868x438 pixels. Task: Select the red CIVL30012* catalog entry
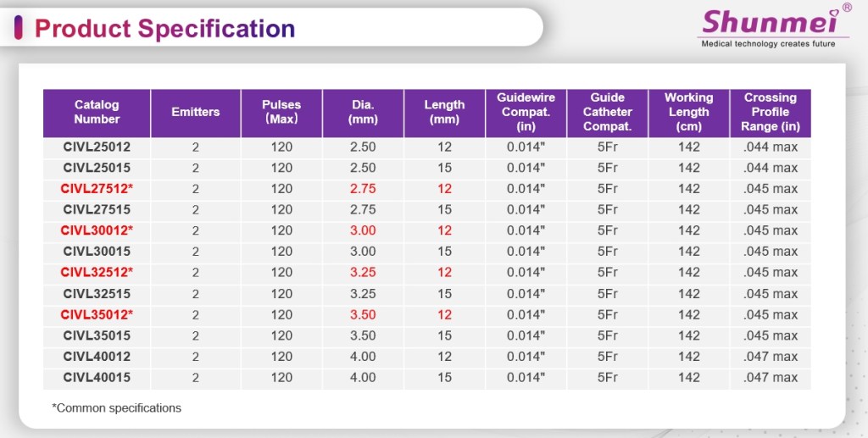click(97, 230)
